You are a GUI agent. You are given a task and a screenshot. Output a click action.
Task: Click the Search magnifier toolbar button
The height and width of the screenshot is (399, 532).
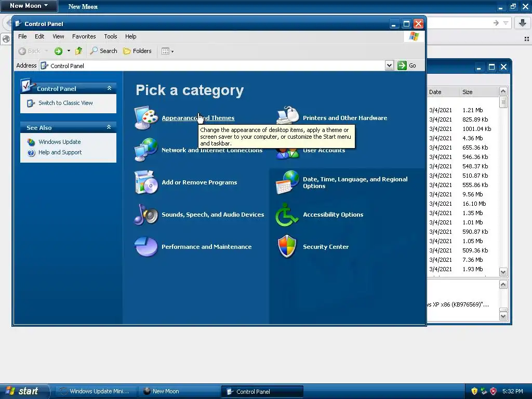coord(103,51)
